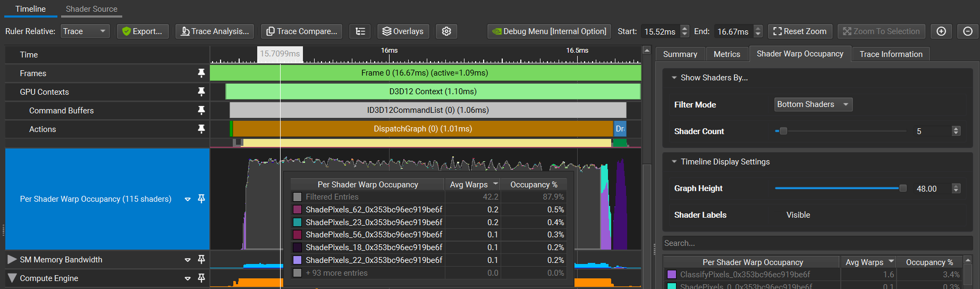Open the Overlays menu

[403, 31]
